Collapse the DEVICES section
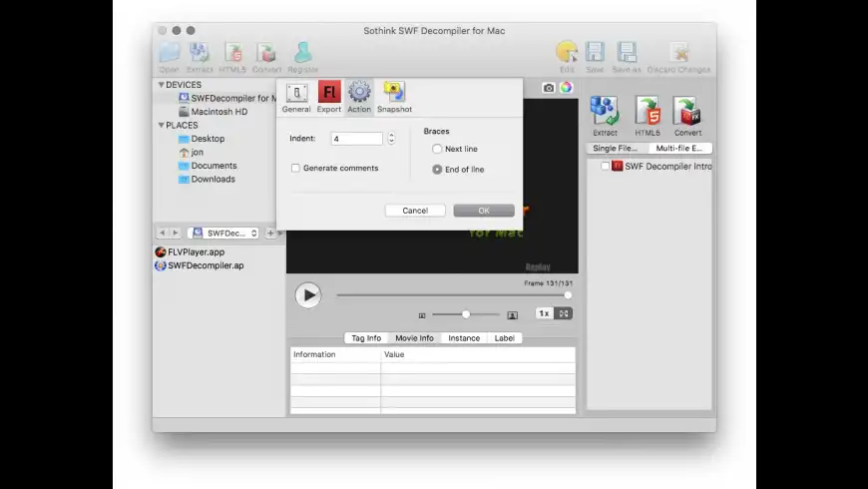The image size is (868, 489). [161, 85]
